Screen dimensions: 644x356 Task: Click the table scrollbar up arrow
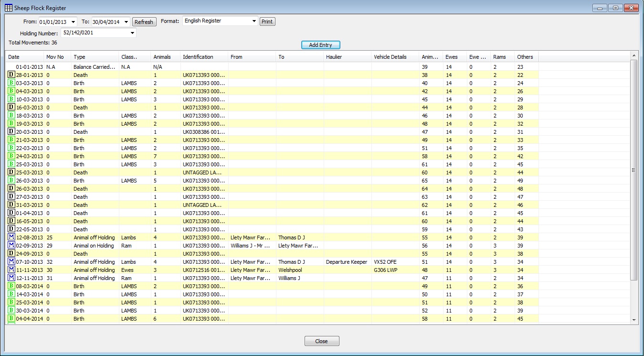[x=634, y=56]
